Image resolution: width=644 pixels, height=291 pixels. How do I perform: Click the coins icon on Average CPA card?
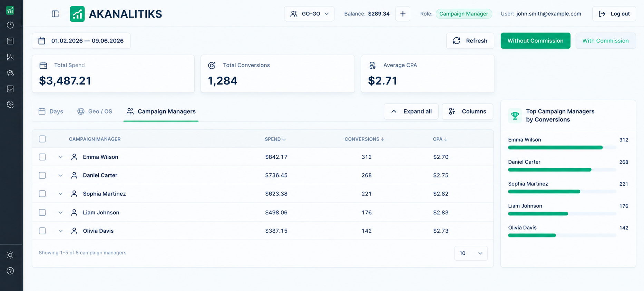372,65
